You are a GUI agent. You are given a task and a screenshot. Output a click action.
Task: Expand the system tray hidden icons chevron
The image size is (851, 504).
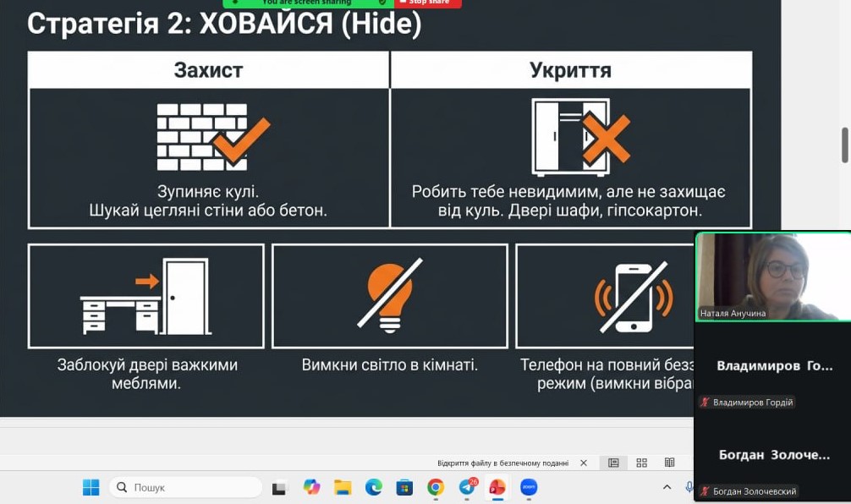(667, 487)
